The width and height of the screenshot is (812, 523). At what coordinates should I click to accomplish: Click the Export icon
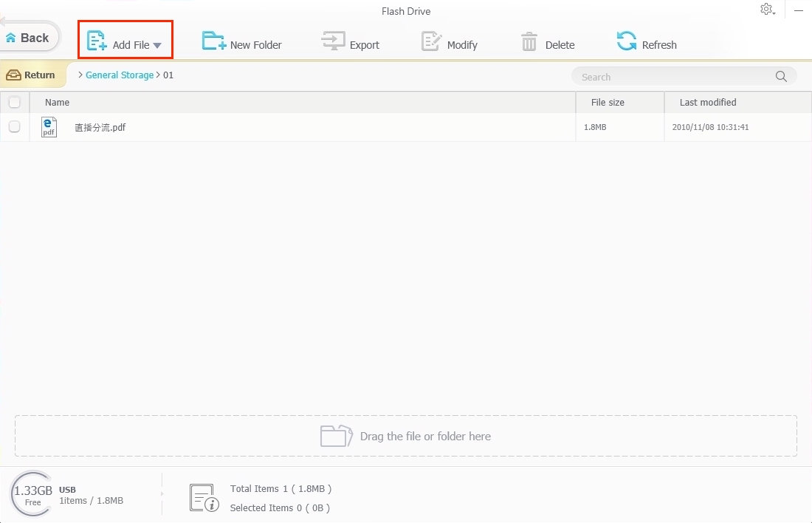(333, 41)
